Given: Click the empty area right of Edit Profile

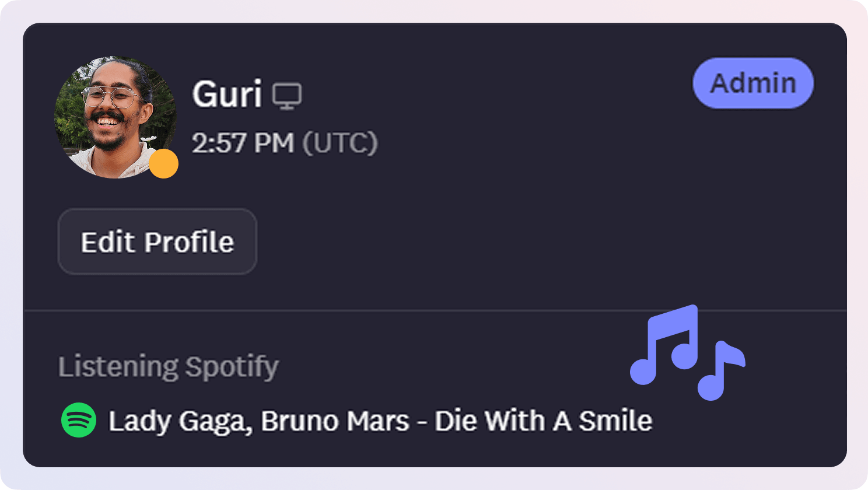Looking at the screenshot, I should (x=467, y=242).
